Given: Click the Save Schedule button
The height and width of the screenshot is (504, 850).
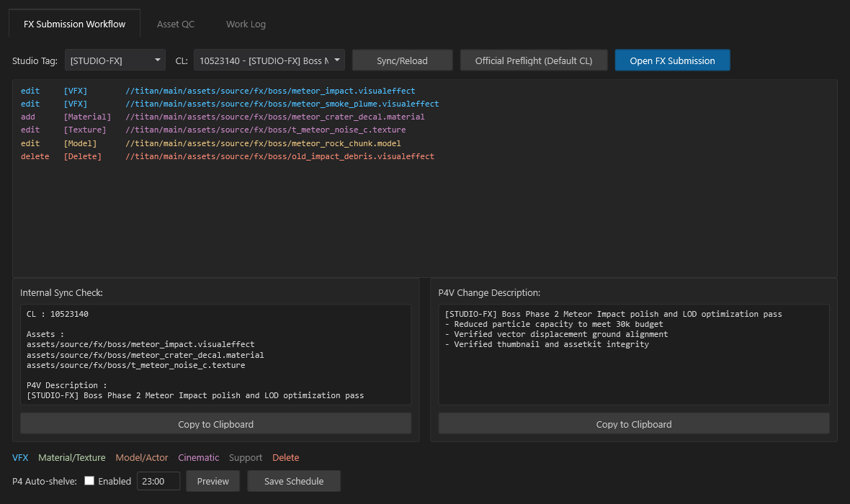Looking at the screenshot, I should pos(294,481).
